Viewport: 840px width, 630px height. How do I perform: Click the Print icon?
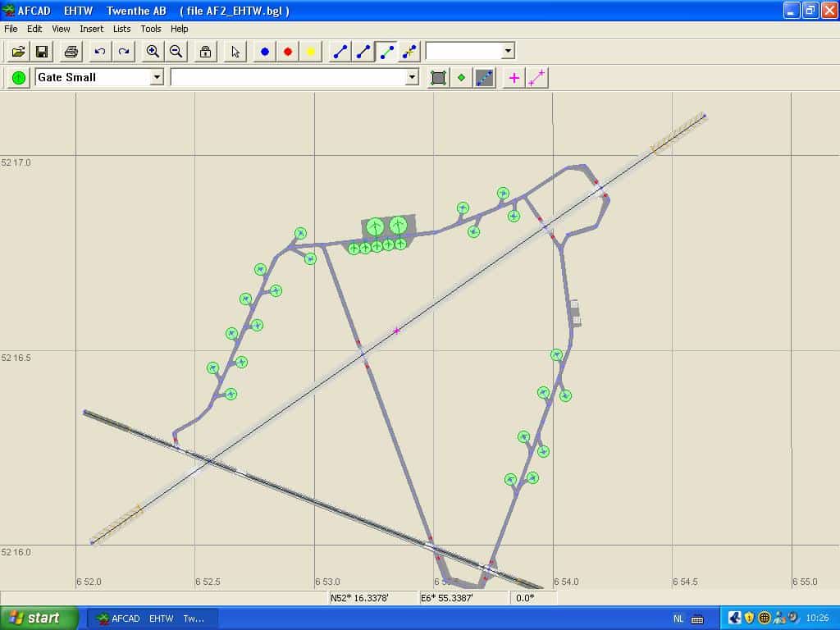pyautogui.click(x=71, y=52)
